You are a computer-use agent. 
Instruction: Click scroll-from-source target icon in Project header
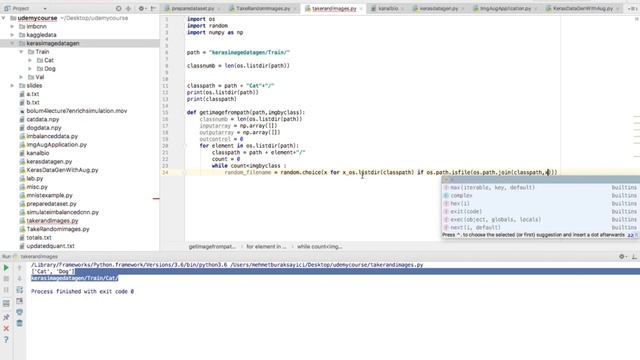[x=118, y=8]
